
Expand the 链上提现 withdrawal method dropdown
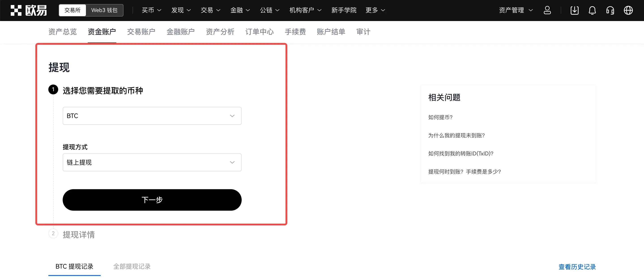pyautogui.click(x=152, y=162)
